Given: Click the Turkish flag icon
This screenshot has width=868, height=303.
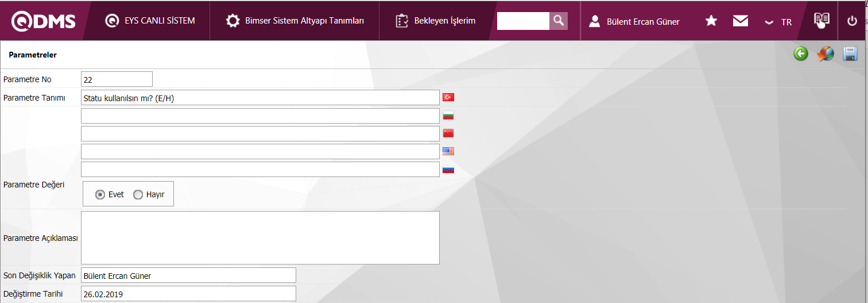Looking at the screenshot, I should (x=448, y=97).
